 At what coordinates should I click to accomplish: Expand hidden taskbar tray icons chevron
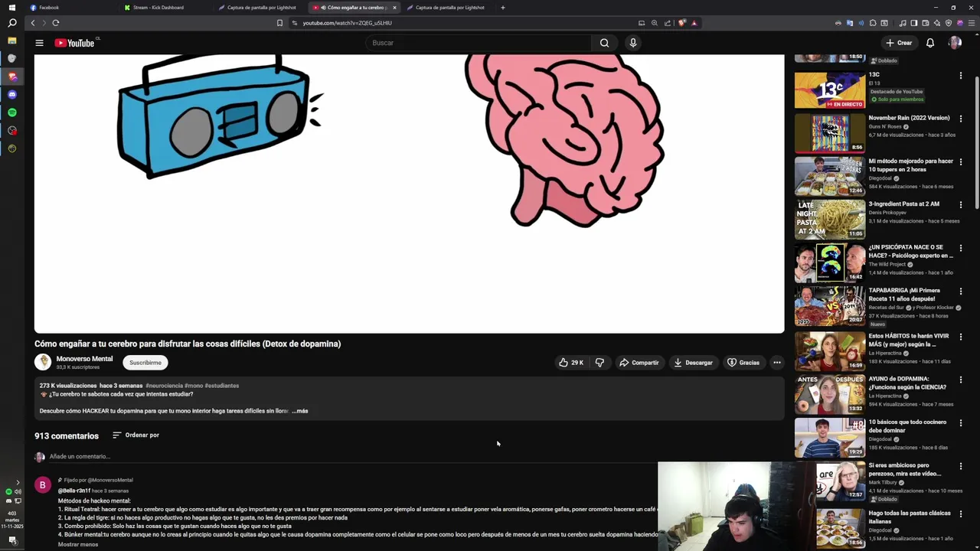(x=18, y=482)
